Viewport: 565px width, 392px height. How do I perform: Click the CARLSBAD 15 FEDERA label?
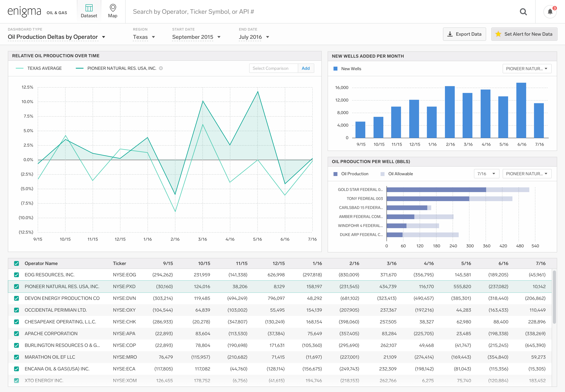[x=361, y=208]
